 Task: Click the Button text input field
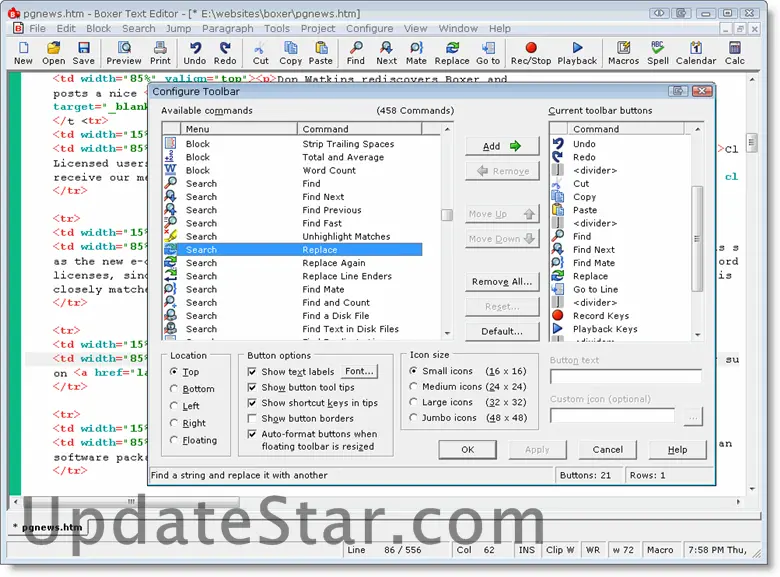pyautogui.click(x=625, y=377)
